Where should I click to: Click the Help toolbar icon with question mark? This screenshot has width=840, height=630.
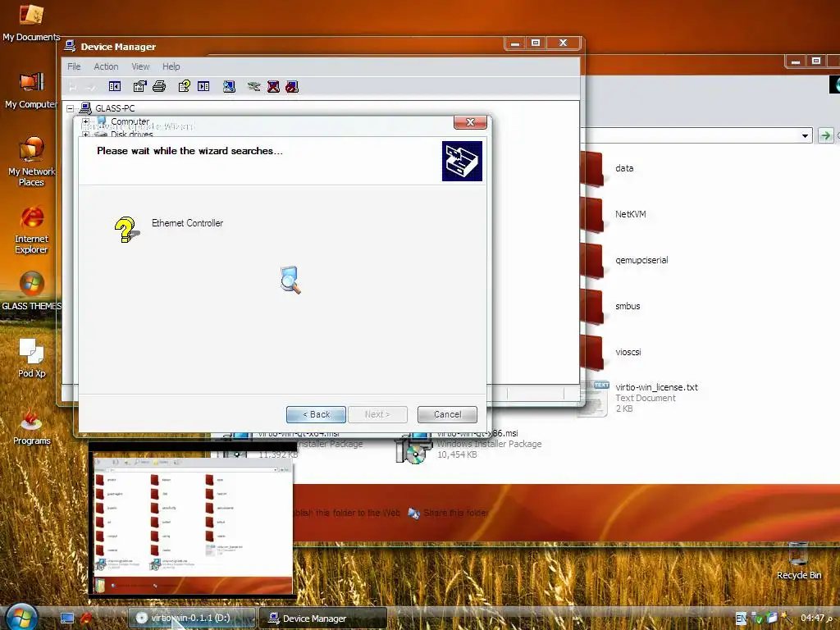click(185, 86)
